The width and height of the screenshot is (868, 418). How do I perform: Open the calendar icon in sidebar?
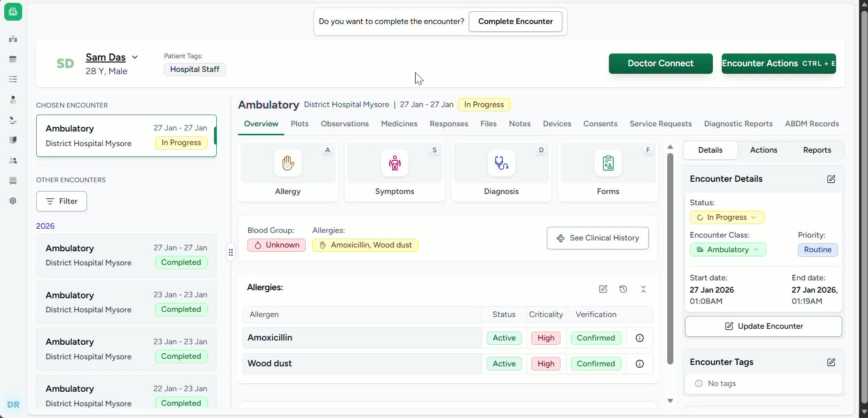point(13,59)
